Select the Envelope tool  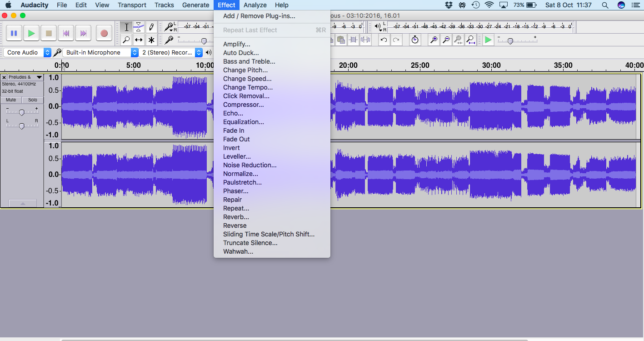(139, 27)
